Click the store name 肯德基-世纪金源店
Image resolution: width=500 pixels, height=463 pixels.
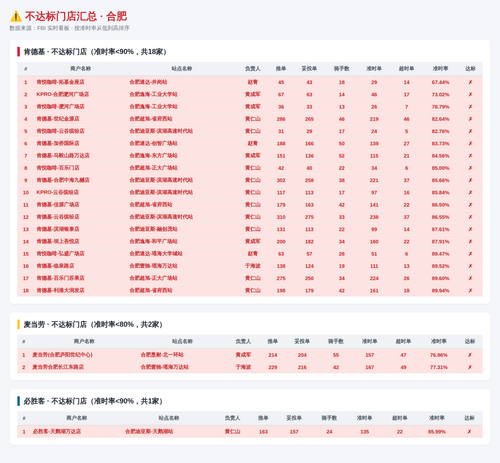click(x=58, y=119)
